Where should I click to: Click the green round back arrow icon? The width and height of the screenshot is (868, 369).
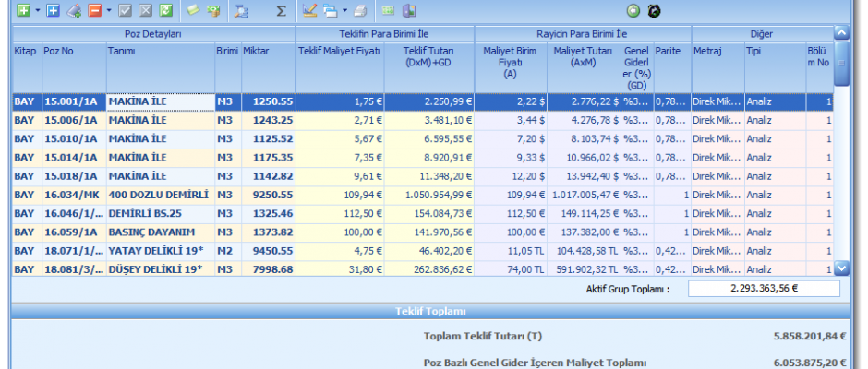coord(633,11)
